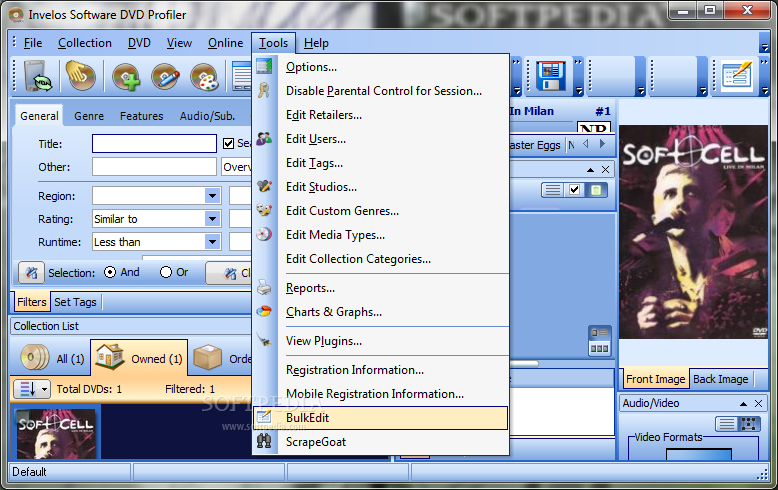Close the Audio/Video panel
Screen dimensions: 778x490
(758, 404)
